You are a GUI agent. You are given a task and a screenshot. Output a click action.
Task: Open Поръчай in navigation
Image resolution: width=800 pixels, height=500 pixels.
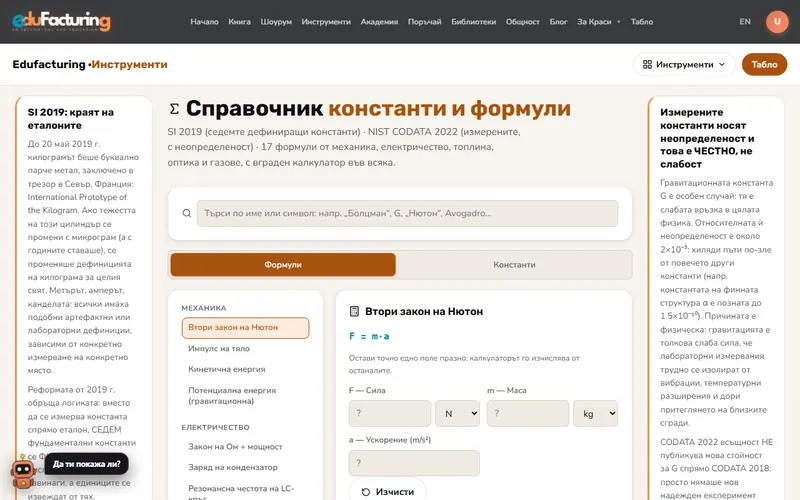[x=424, y=21]
